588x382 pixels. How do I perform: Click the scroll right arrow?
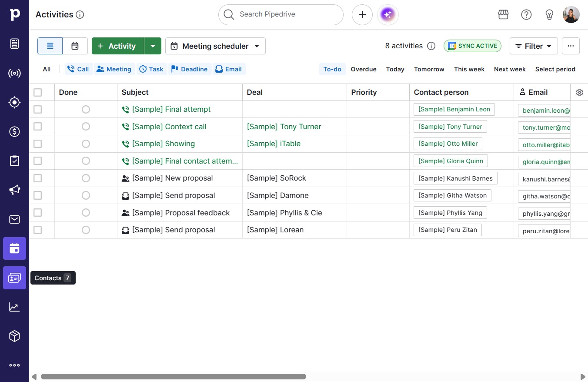(x=583, y=376)
